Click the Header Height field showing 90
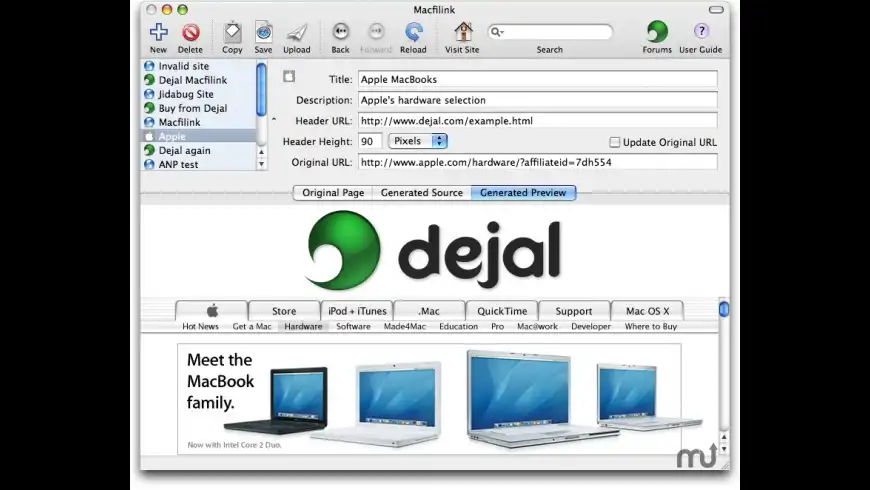 coord(370,142)
